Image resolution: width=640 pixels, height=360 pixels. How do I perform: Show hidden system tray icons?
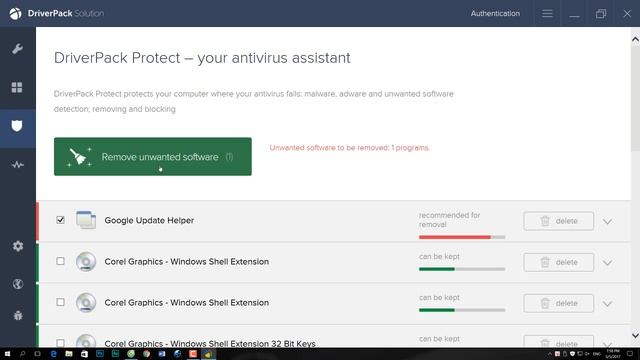click(x=550, y=354)
